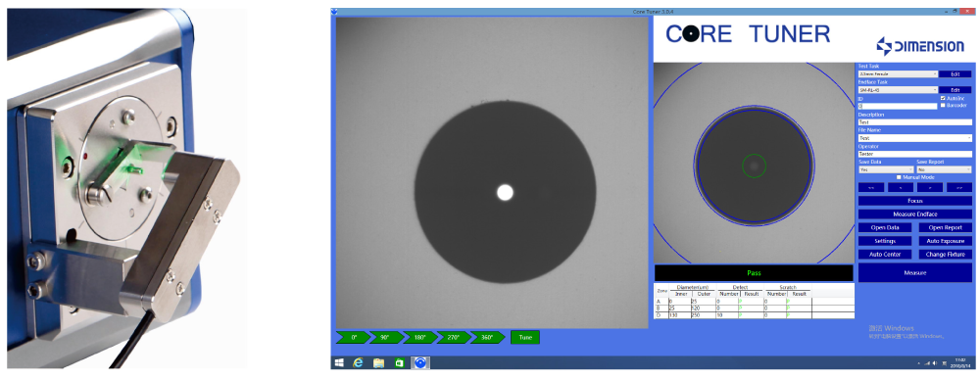Toggle the AutoInc checkbox

pos(943,98)
